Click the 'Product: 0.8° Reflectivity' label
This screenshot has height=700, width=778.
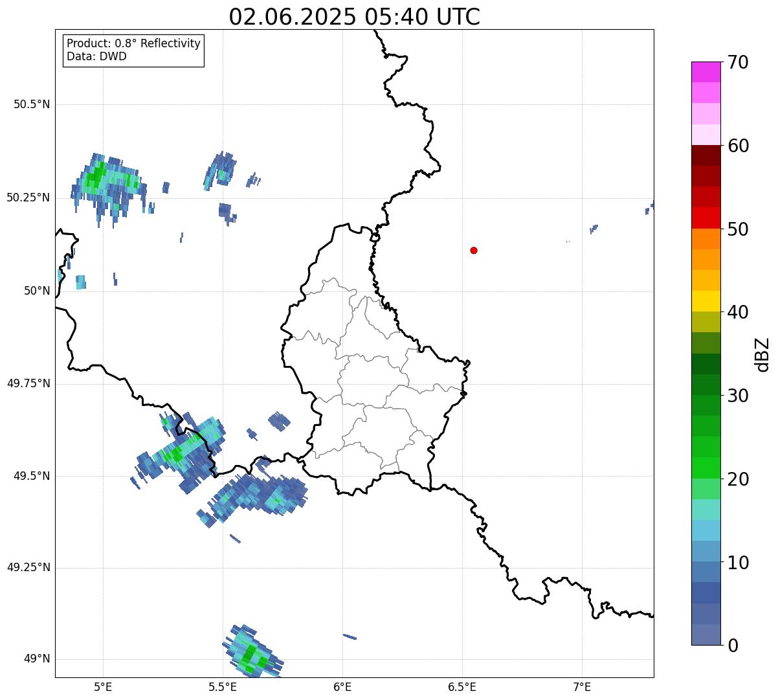click(x=134, y=43)
